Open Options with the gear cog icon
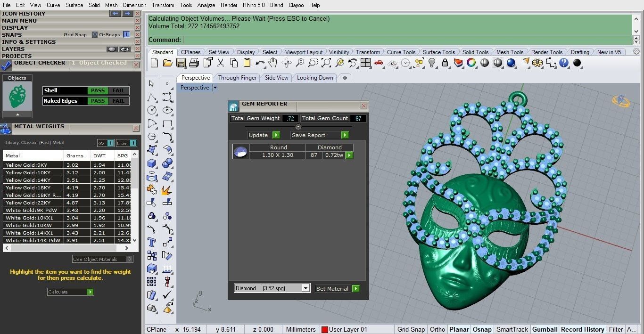Image resolution: width=644 pixels, height=334 pixels. (538, 63)
